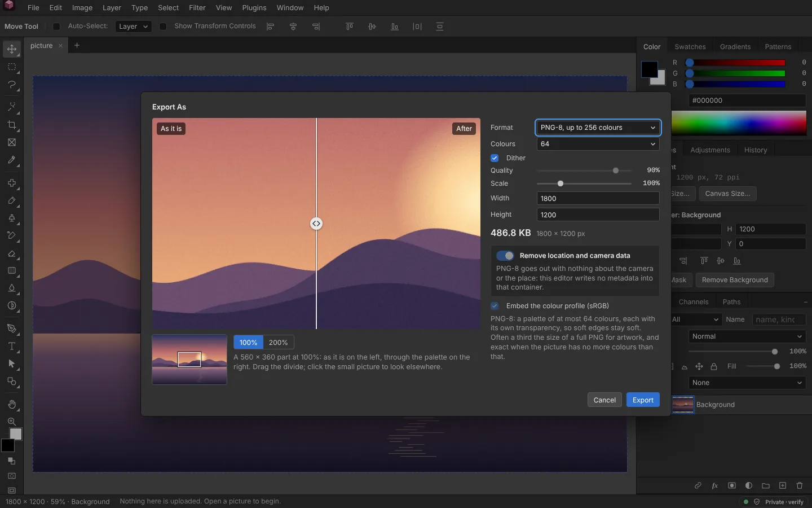
Task: Select the Zoom magnifier tool
Action: coord(12,422)
